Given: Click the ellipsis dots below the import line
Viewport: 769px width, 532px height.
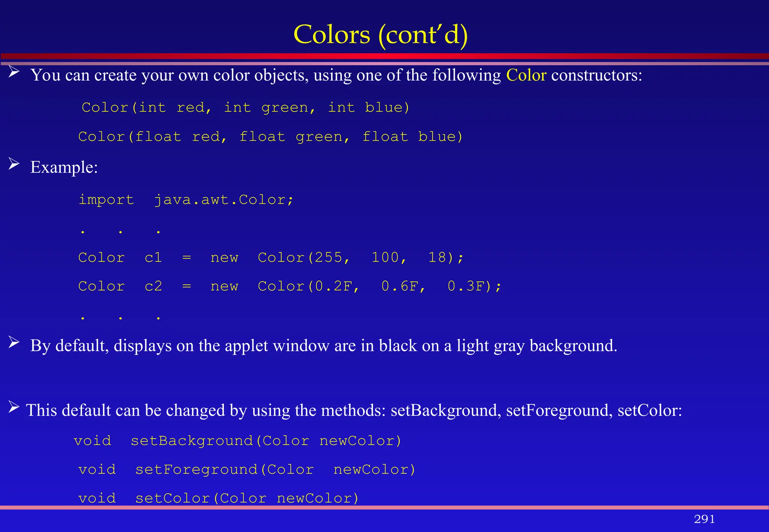Looking at the screenshot, I should 121,232.
